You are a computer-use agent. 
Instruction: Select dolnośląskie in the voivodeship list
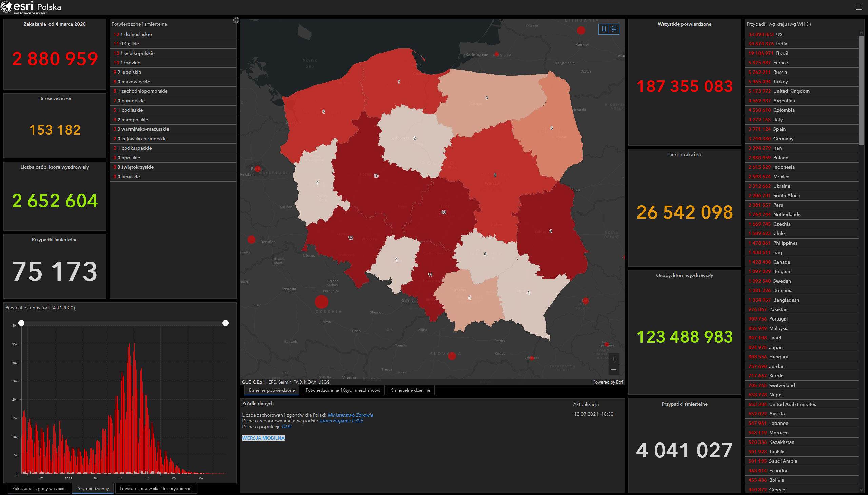click(136, 34)
